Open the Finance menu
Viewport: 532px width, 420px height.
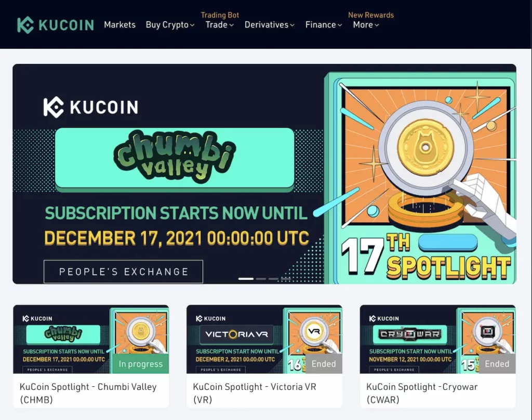pyautogui.click(x=324, y=25)
